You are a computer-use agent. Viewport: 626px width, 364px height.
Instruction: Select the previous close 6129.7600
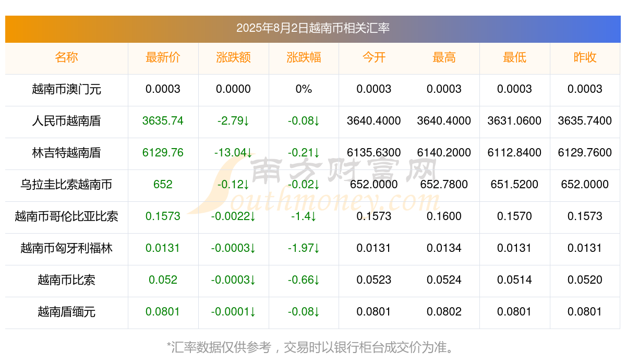coord(585,153)
